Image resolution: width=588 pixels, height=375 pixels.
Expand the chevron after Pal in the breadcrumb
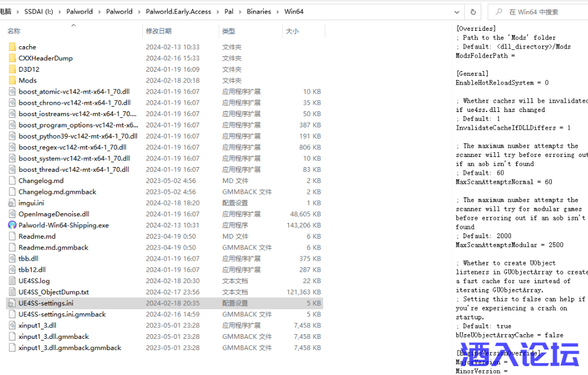(239, 11)
